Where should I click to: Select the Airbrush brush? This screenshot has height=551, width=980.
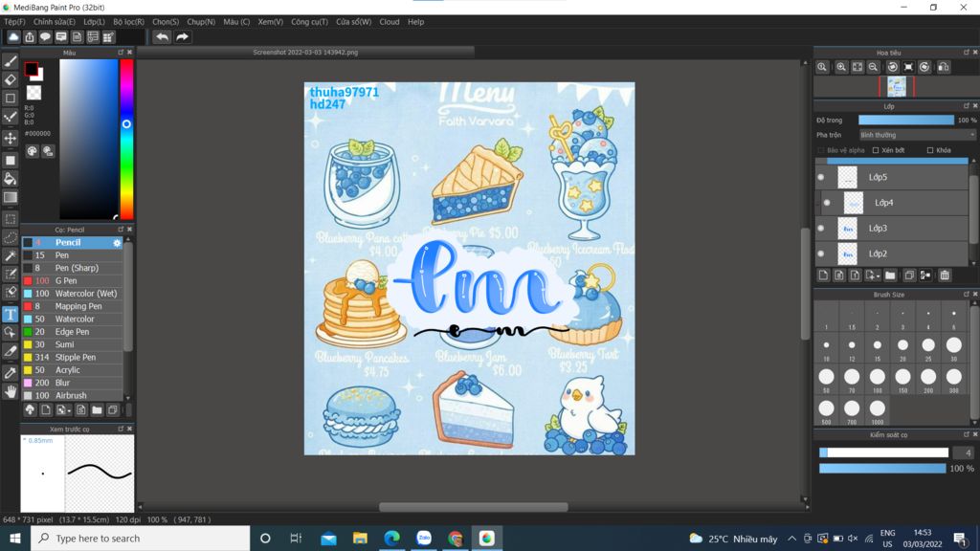coord(73,395)
